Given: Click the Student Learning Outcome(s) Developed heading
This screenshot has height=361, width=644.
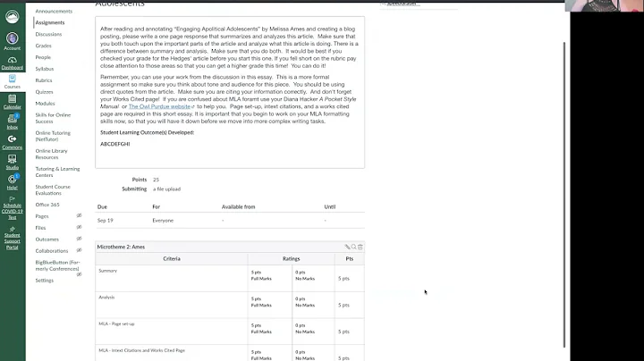Looking at the screenshot, I should click(x=147, y=132).
